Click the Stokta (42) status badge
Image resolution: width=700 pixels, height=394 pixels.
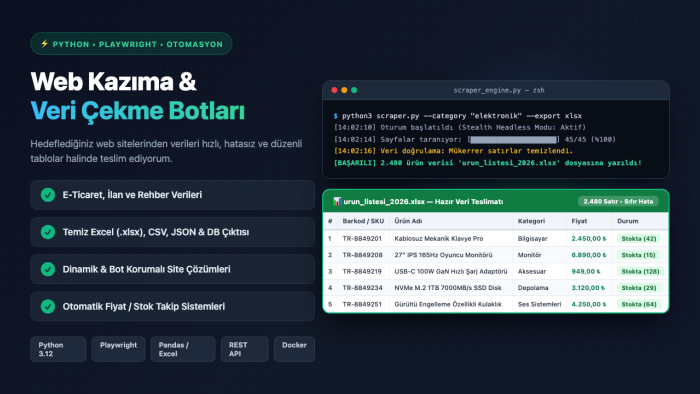tap(638, 239)
